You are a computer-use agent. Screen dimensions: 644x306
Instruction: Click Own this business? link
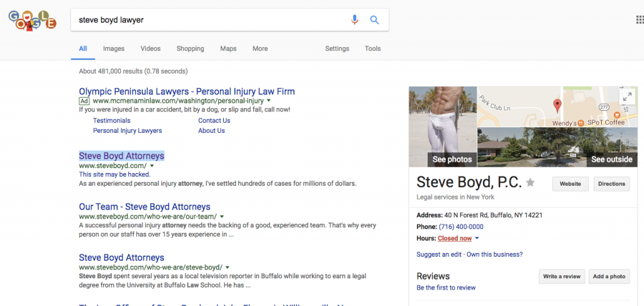pos(494,254)
